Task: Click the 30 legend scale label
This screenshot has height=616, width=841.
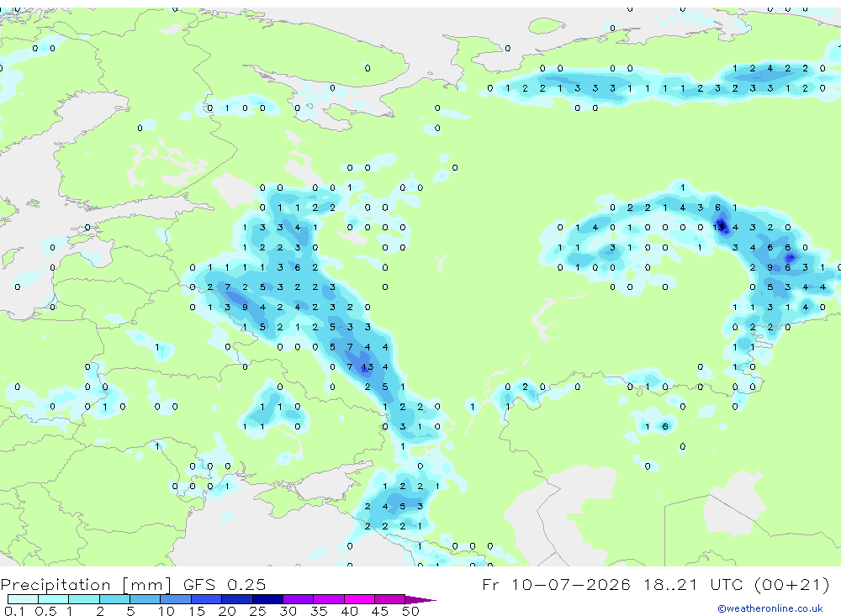Action: click(288, 611)
